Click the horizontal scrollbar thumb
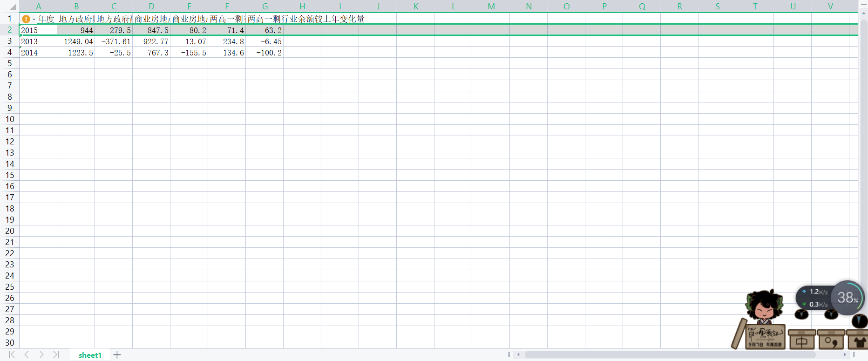868x361 pixels. pyautogui.click(x=670, y=354)
